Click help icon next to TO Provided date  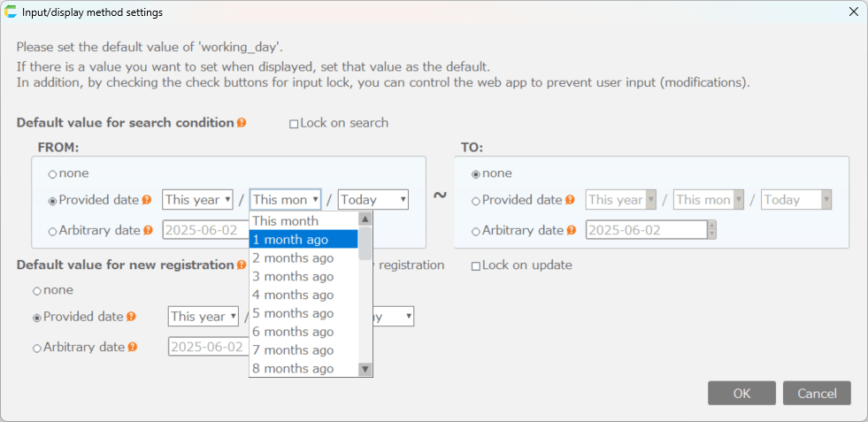click(570, 200)
